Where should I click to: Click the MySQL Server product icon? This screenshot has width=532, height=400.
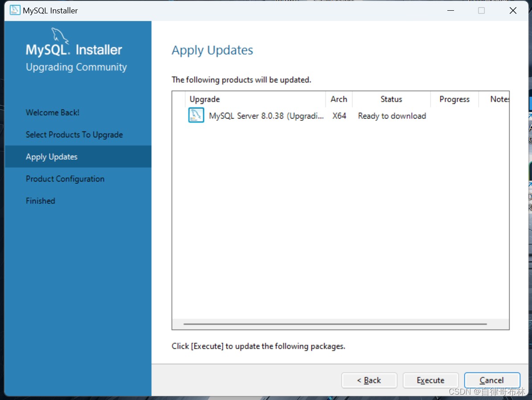196,115
